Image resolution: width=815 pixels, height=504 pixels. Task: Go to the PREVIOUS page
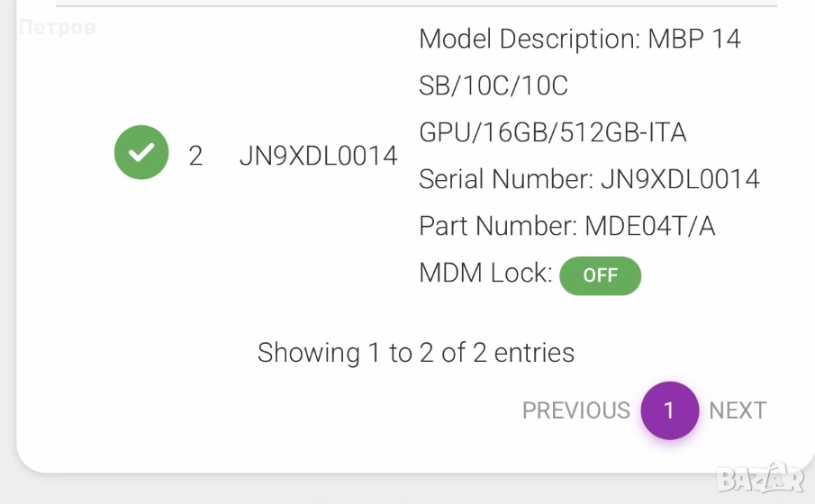pos(575,410)
